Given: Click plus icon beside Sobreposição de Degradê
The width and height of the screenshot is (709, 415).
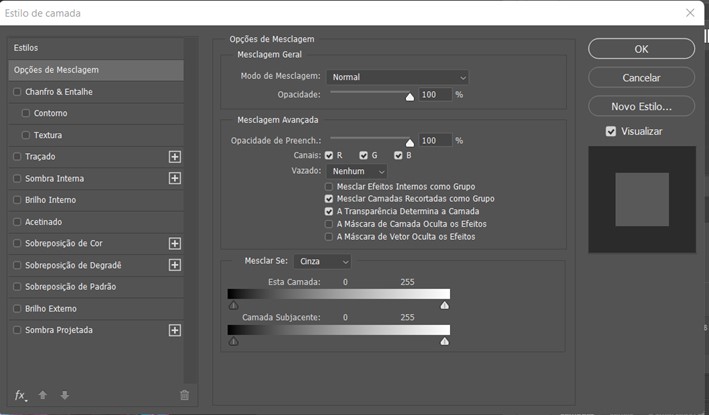Looking at the screenshot, I should point(175,265).
